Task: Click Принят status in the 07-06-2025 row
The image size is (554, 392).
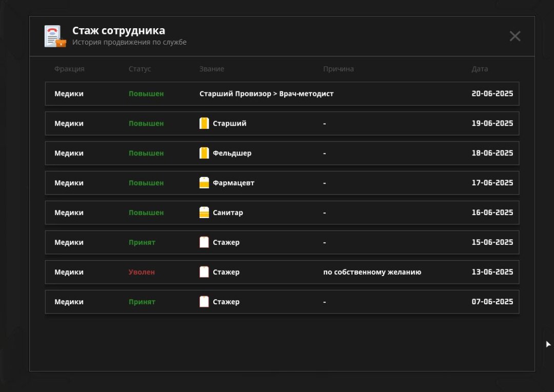Action: tap(142, 302)
